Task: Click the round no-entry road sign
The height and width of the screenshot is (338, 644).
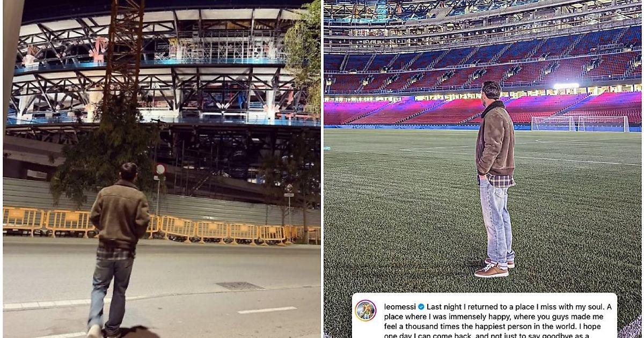Action: 160,169
